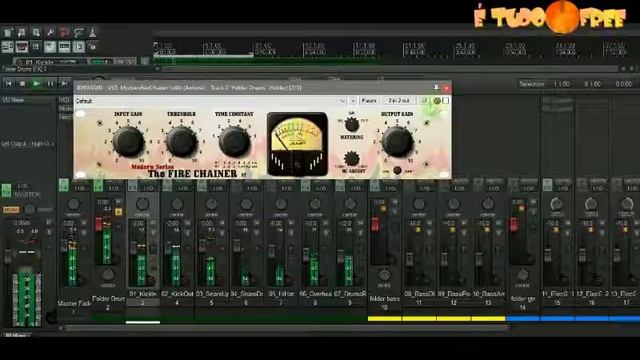Toggle the master FX button in mixer
This screenshot has width=640, height=360.
point(7,190)
